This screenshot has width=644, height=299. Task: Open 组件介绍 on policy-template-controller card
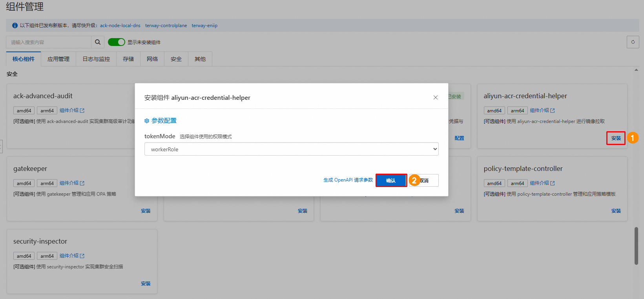pos(540,183)
